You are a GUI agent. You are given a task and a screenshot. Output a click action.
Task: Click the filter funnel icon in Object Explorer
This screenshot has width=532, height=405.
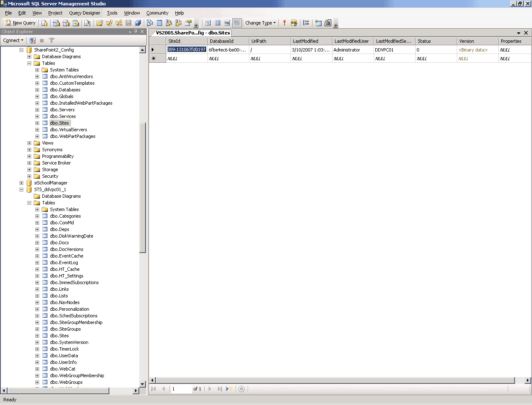click(52, 40)
